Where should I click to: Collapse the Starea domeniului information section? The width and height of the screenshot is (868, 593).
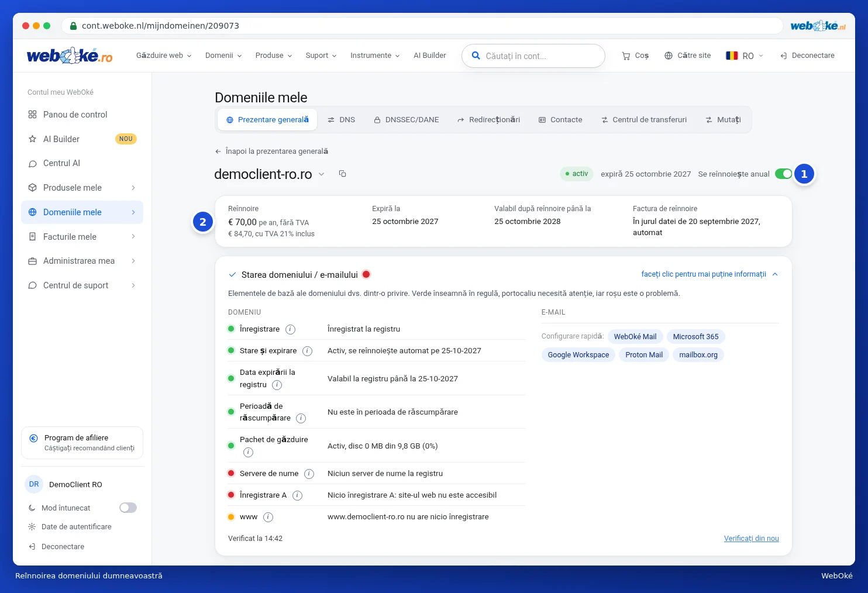pyautogui.click(x=709, y=274)
